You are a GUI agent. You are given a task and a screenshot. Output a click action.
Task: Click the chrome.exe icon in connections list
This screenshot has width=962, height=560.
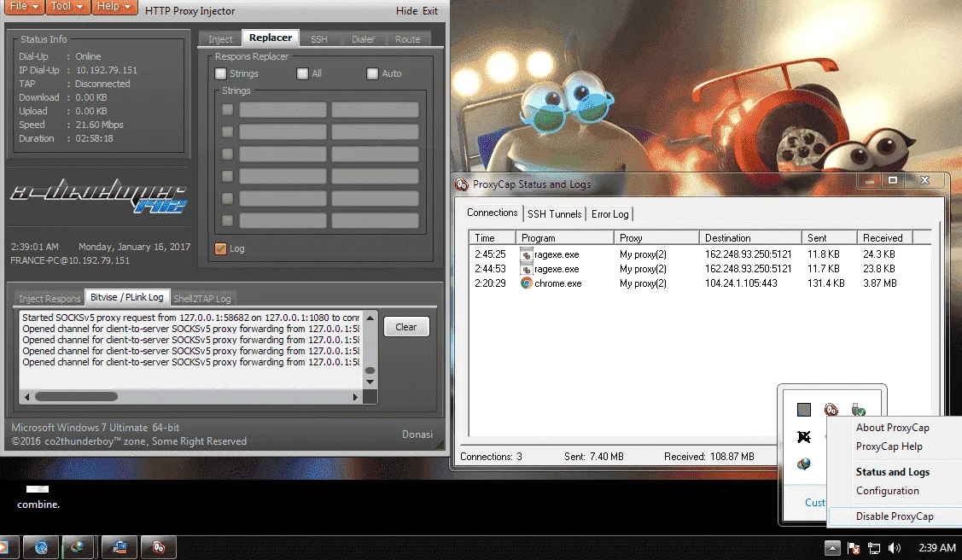tap(526, 283)
